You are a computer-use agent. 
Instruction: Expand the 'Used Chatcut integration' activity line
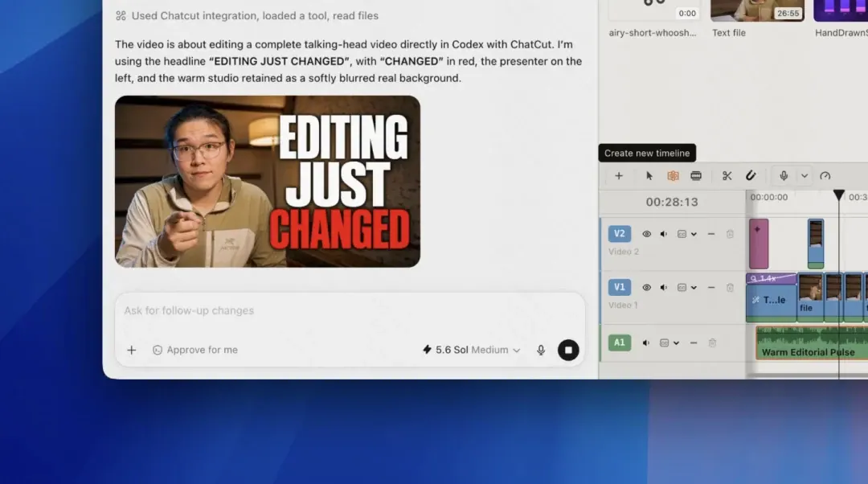click(247, 16)
